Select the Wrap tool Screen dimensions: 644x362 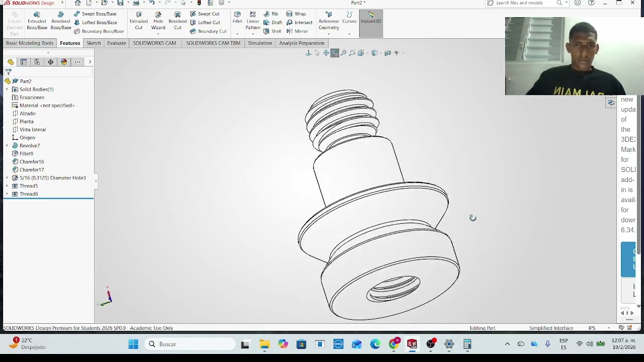[x=296, y=14]
